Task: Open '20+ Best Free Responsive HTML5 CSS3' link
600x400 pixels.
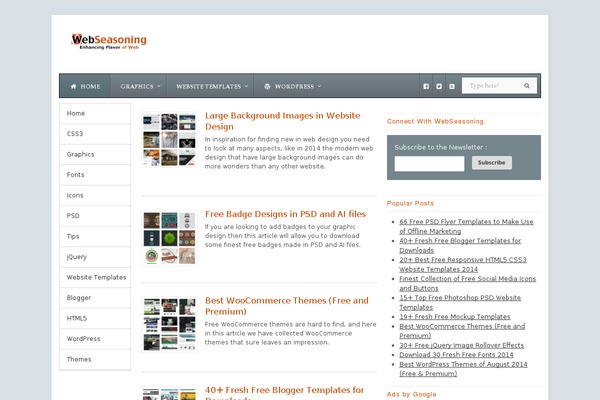Action: coord(463,264)
